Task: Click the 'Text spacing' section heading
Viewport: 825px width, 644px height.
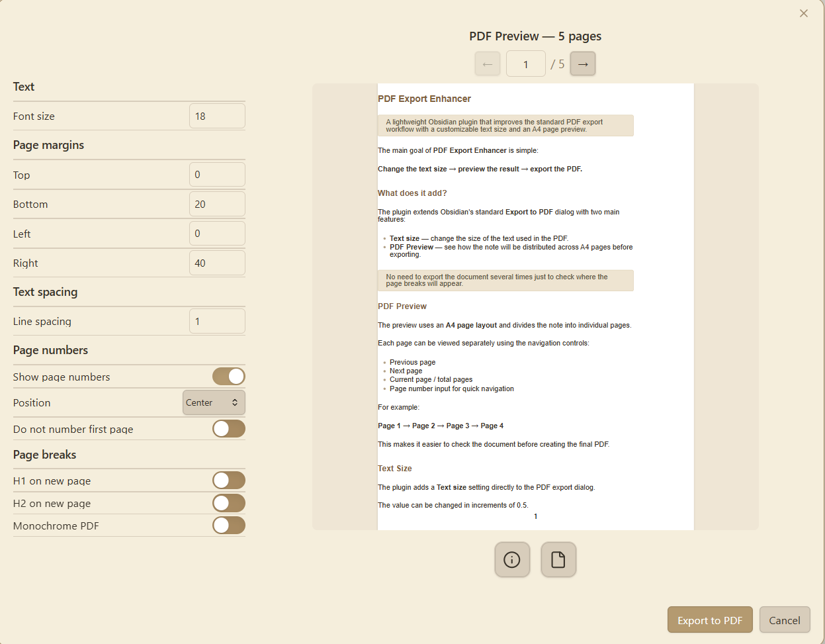Action: (x=45, y=292)
